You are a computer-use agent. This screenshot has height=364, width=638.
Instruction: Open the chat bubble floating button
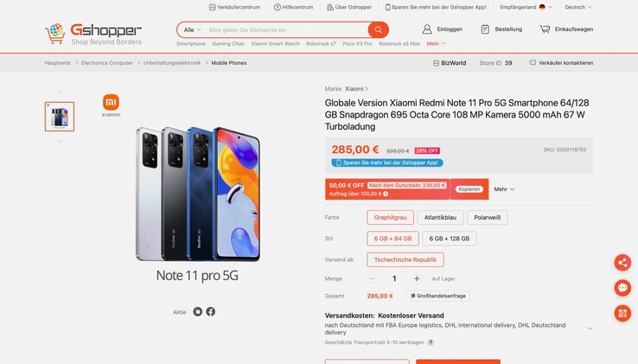point(622,288)
